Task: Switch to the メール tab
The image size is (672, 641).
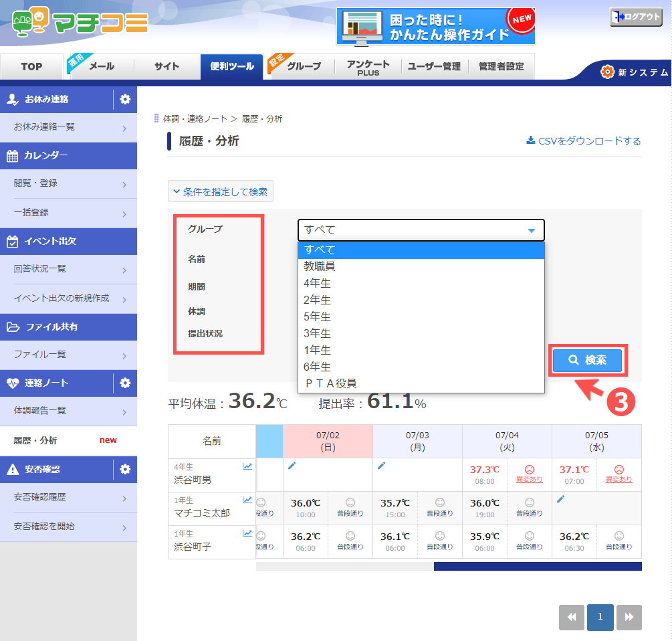Action: [x=102, y=66]
